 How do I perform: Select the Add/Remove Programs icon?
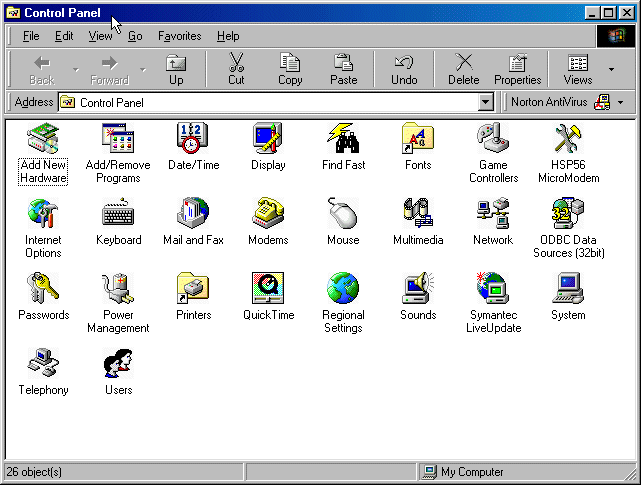(118, 138)
